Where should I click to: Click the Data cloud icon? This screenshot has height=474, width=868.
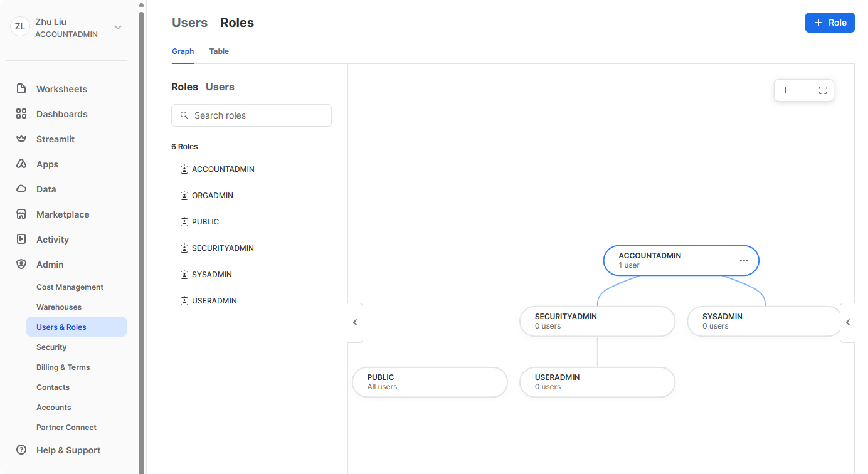click(x=21, y=189)
